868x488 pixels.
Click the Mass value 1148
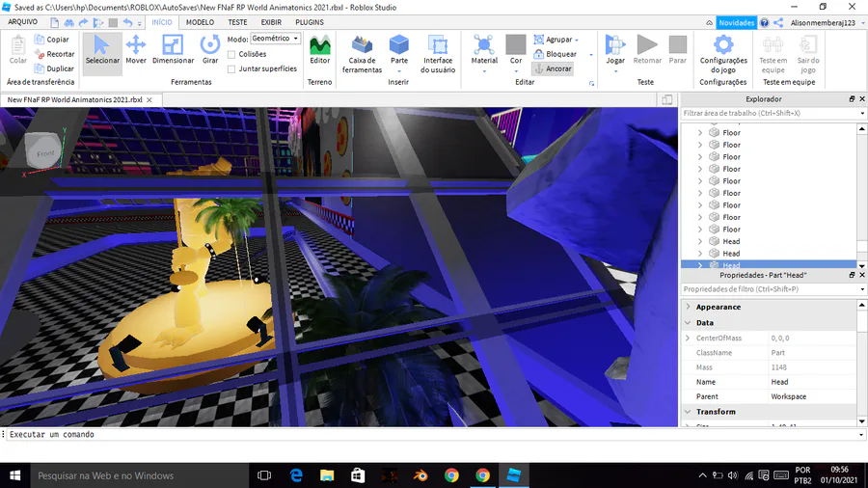point(778,367)
